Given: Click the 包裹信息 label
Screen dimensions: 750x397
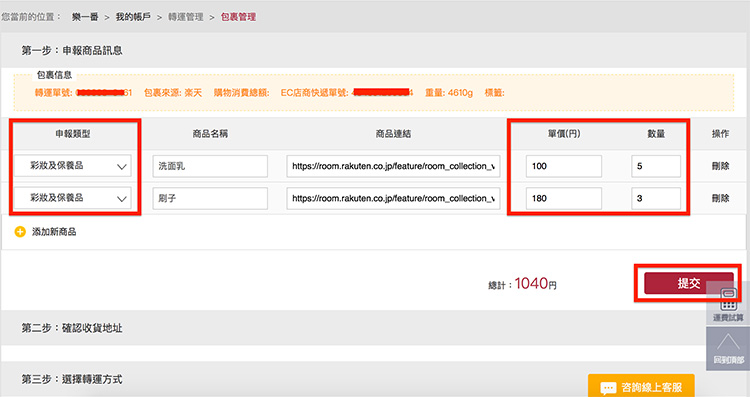Looking at the screenshot, I should pyautogui.click(x=55, y=75).
